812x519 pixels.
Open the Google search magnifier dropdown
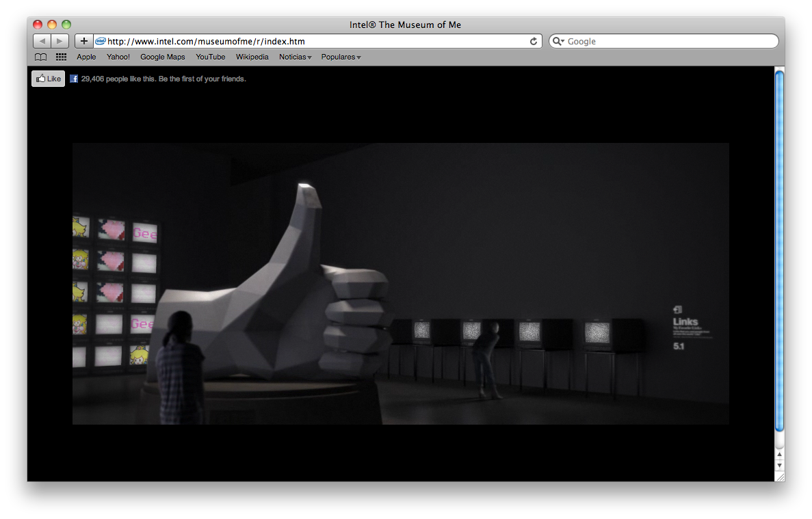pyautogui.click(x=558, y=41)
